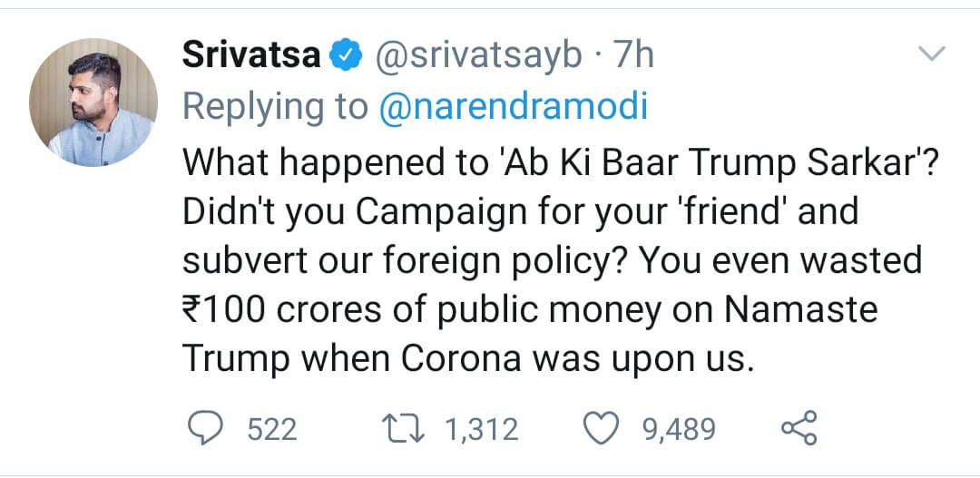This screenshot has height=478, width=980.
Task: Click the word 'Namaste' in the tweet
Action: [799, 310]
